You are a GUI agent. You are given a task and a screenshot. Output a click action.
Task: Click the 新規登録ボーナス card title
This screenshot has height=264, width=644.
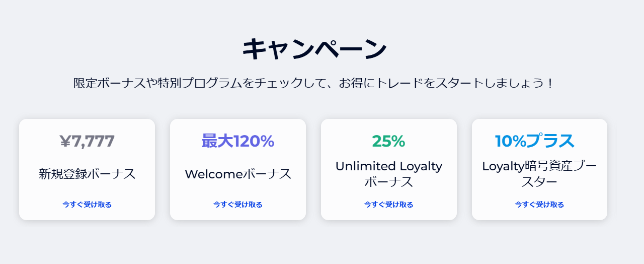[87, 174]
